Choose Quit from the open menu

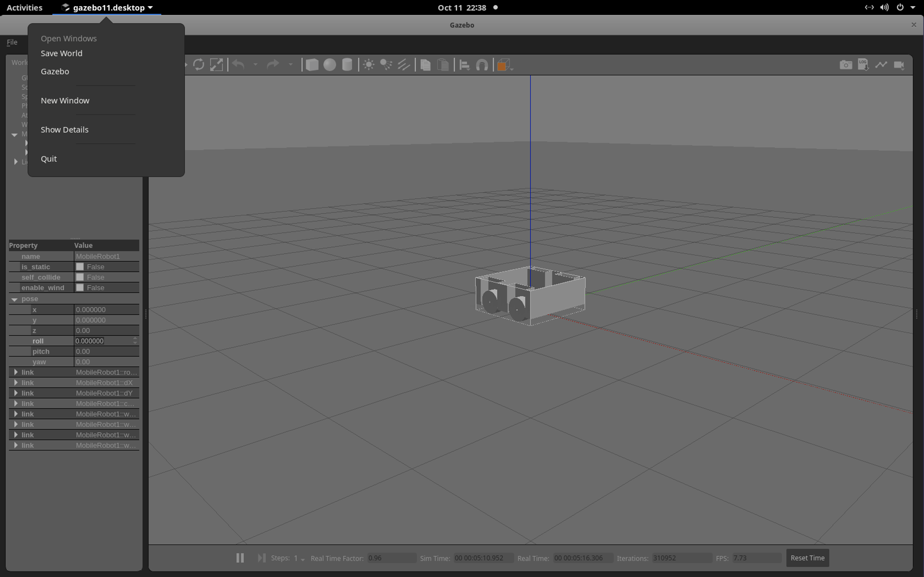pos(48,158)
